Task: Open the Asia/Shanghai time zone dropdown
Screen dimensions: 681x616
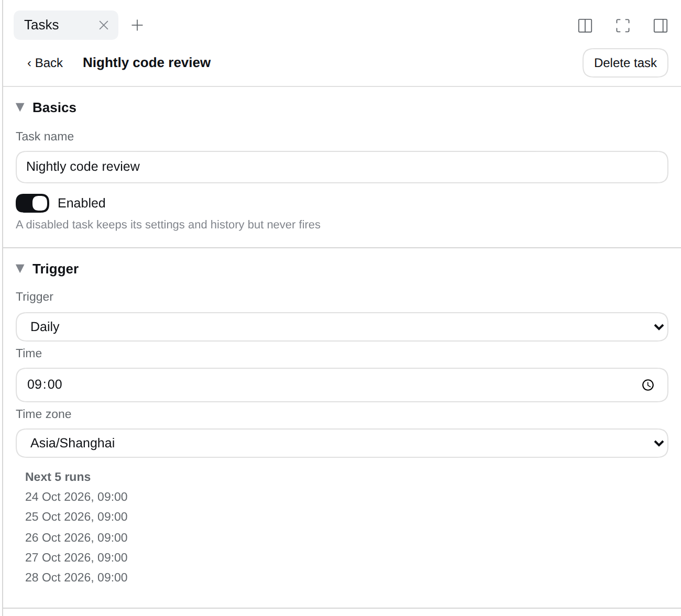Action: (x=342, y=443)
